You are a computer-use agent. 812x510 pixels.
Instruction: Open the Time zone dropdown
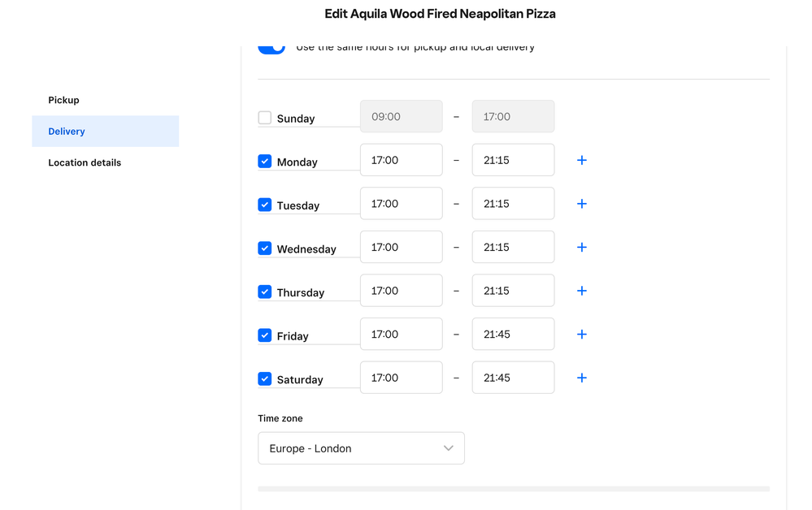[x=361, y=448]
